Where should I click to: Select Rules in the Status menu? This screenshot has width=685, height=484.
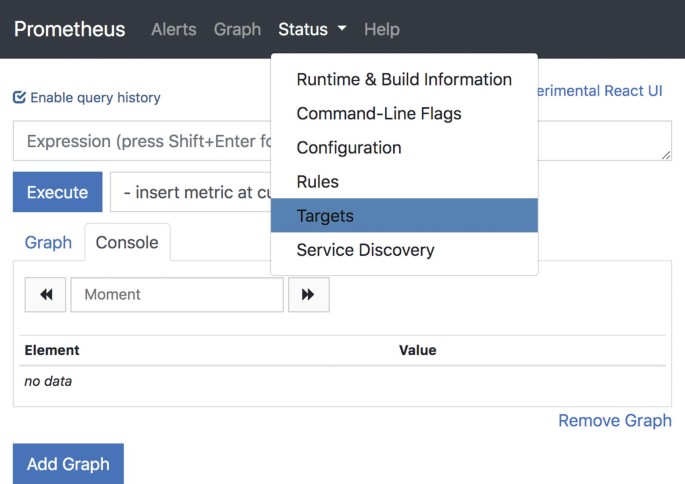pyautogui.click(x=318, y=182)
